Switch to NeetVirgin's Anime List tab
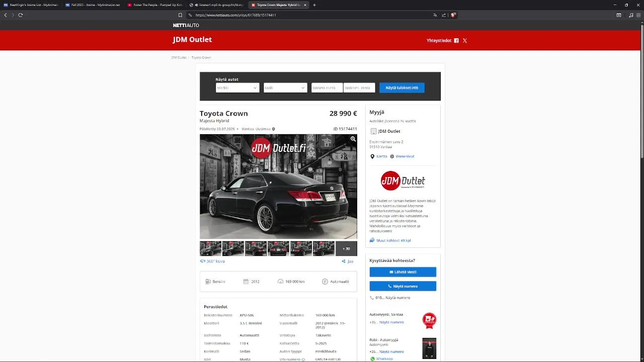The image size is (644, 362). (30, 5)
